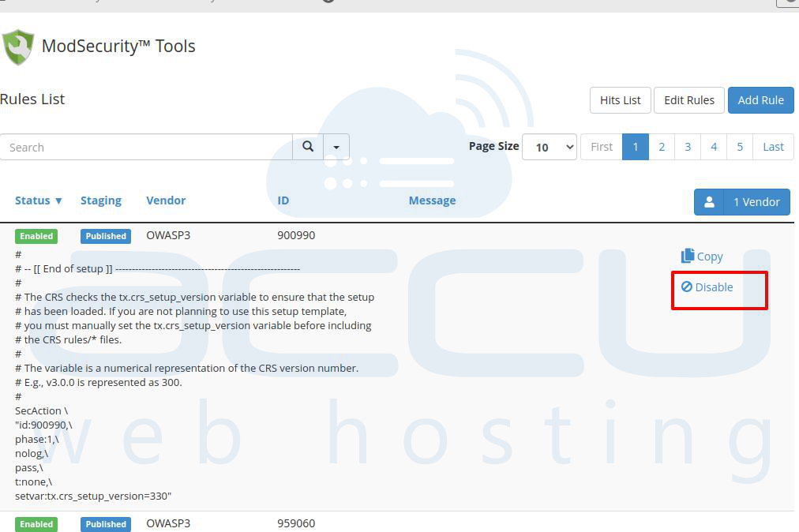Click the 'phase:1,\' line

point(36,440)
